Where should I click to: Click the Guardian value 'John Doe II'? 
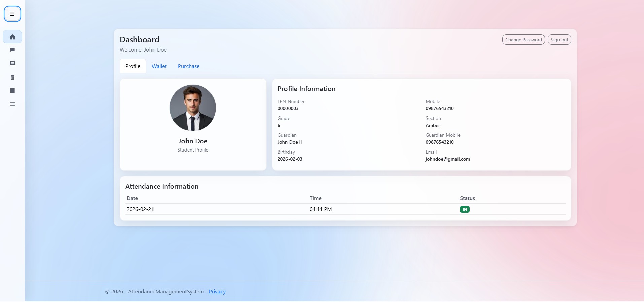click(290, 142)
